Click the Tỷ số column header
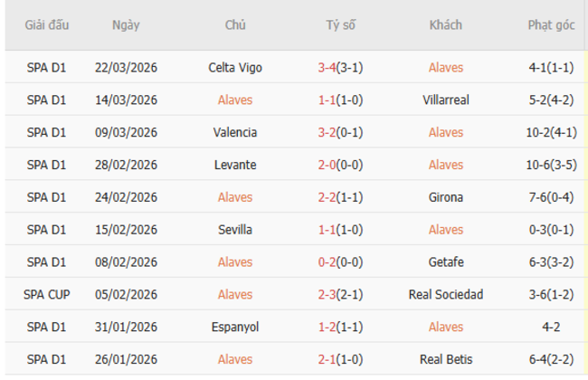Screen dimensions: 588x380 340,25
